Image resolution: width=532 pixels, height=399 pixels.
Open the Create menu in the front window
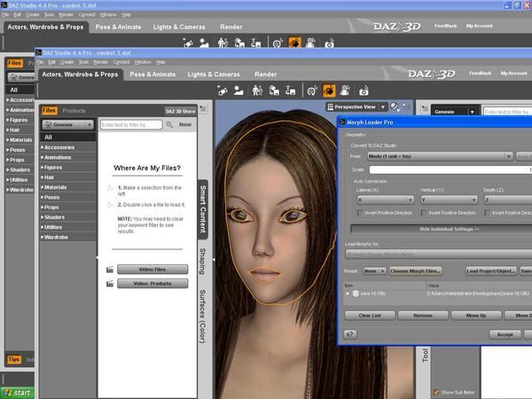[66, 62]
